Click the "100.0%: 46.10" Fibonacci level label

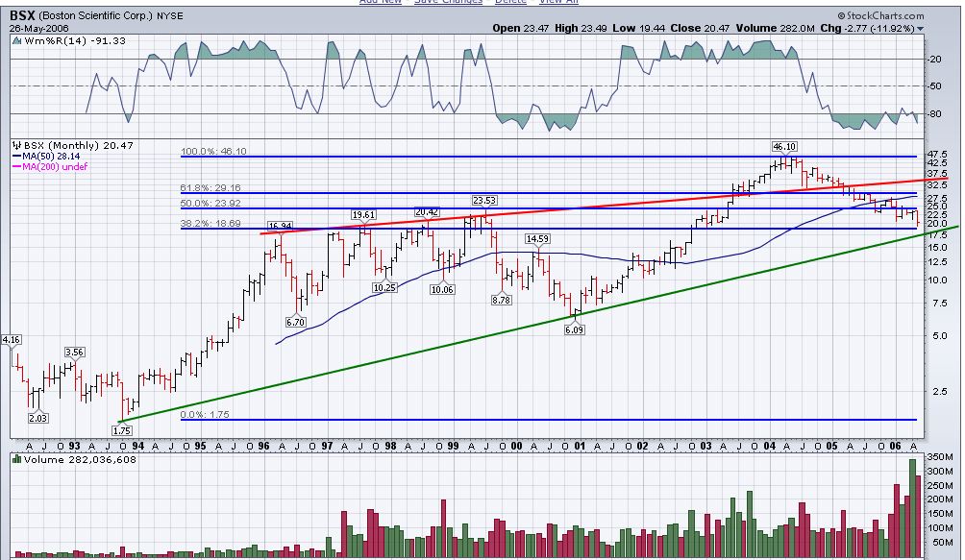click(x=213, y=151)
